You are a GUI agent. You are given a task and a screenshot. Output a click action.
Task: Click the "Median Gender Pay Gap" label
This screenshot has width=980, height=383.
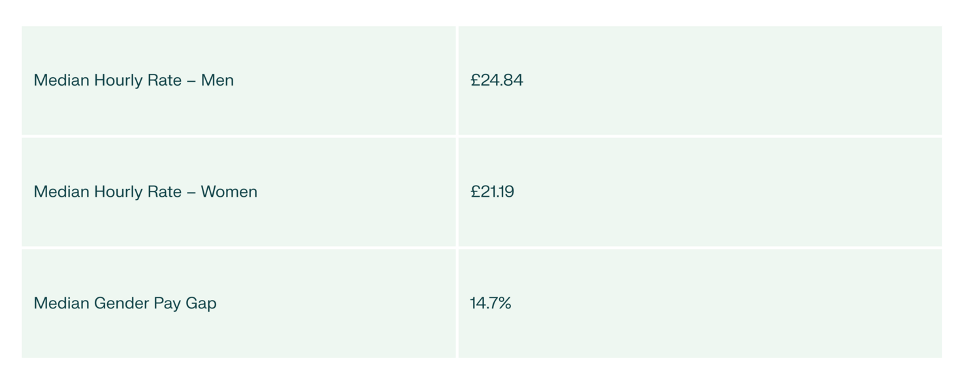(125, 303)
